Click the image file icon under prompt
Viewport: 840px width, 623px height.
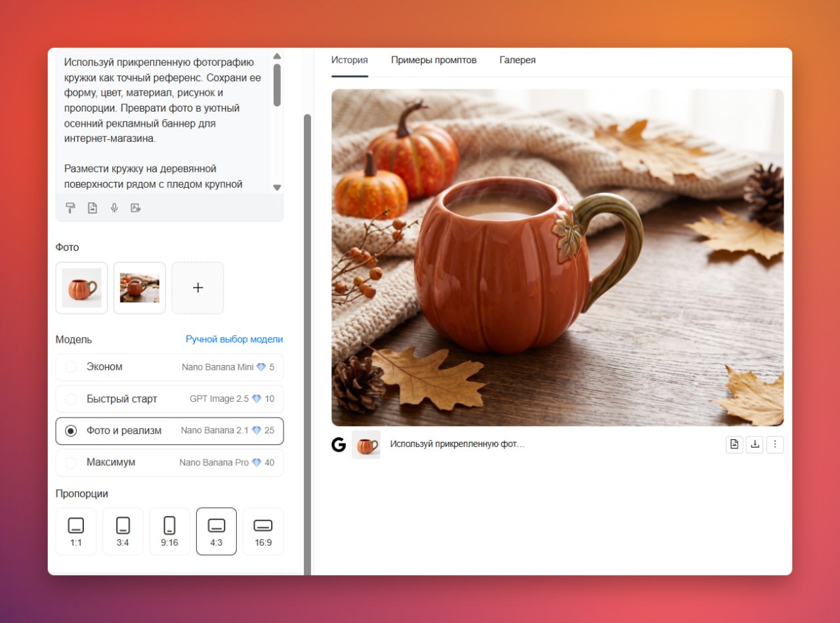[x=93, y=208]
